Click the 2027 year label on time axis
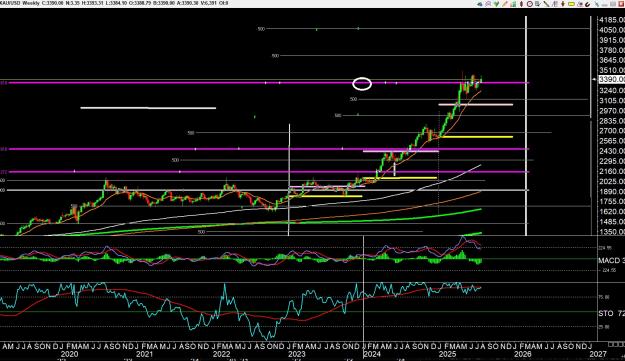This screenshot has height=361, width=625. pyautogui.click(x=598, y=354)
